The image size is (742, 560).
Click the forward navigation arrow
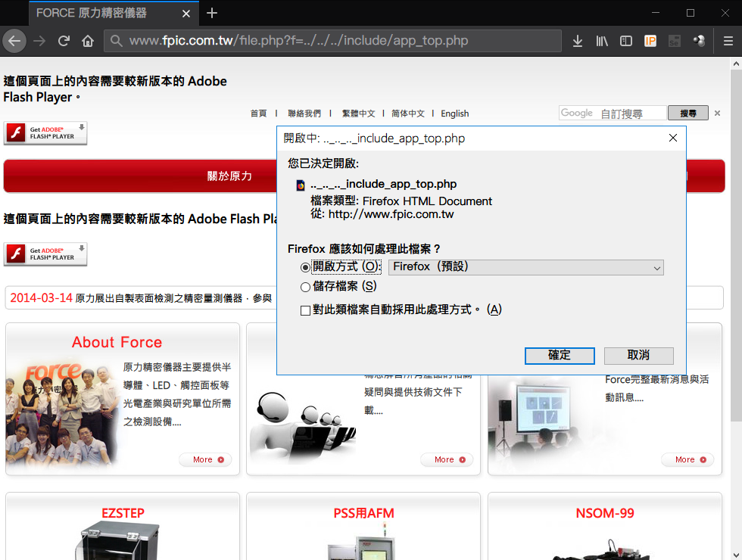39,41
